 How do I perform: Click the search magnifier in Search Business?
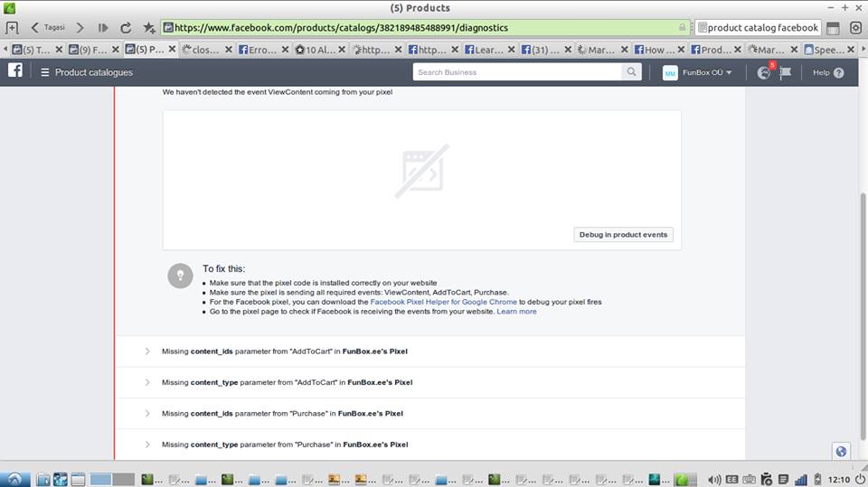point(631,72)
